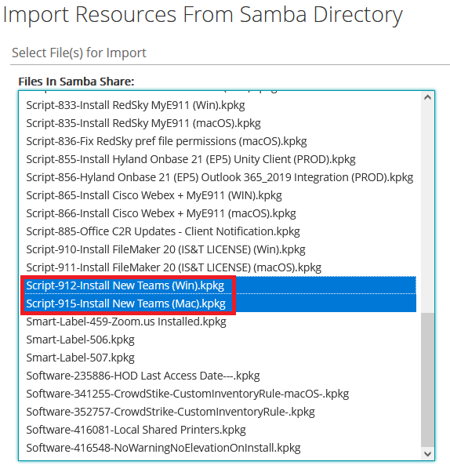Image resolution: width=450 pixels, height=476 pixels.
Task: Select Script-855 Hyland Onbase Unity Client file
Action: click(221, 159)
